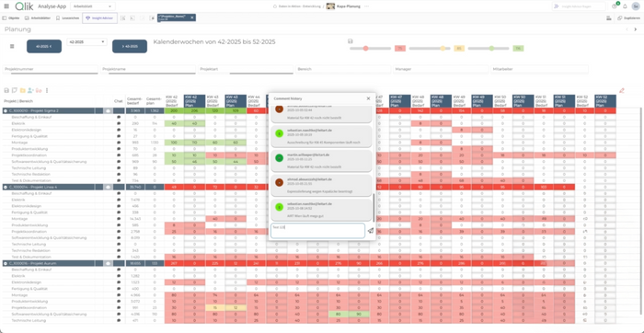The height and width of the screenshot is (333, 644).
Task: Click the Kapa-Planung app title
Action: coord(349,6)
